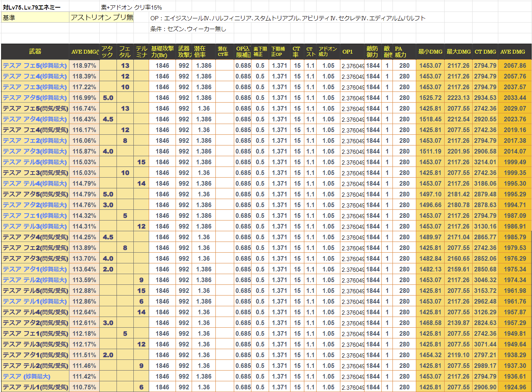Select the 武器 column header cell

(35, 52)
